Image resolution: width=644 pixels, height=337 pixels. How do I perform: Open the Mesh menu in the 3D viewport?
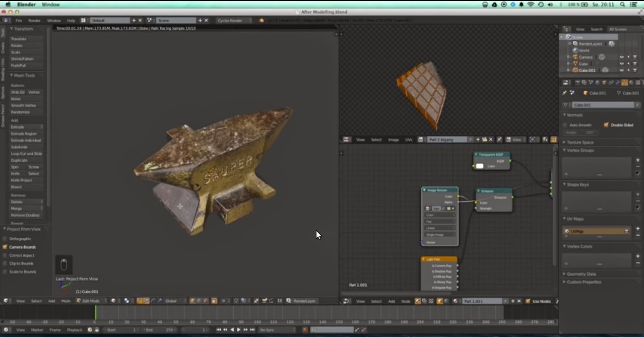pyautogui.click(x=66, y=301)
